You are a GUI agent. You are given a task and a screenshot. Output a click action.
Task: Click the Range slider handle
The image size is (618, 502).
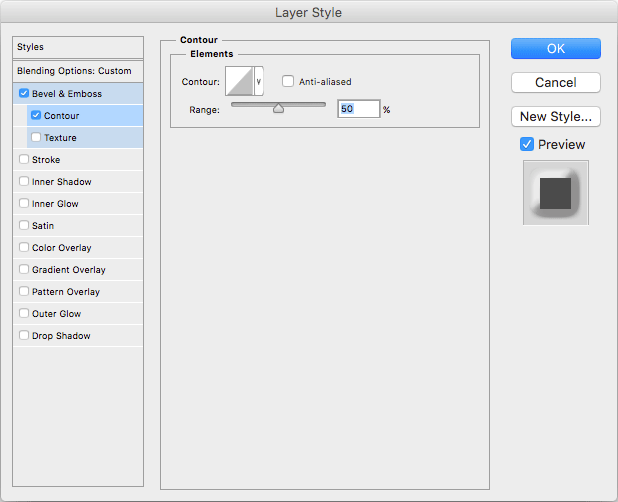278,108
